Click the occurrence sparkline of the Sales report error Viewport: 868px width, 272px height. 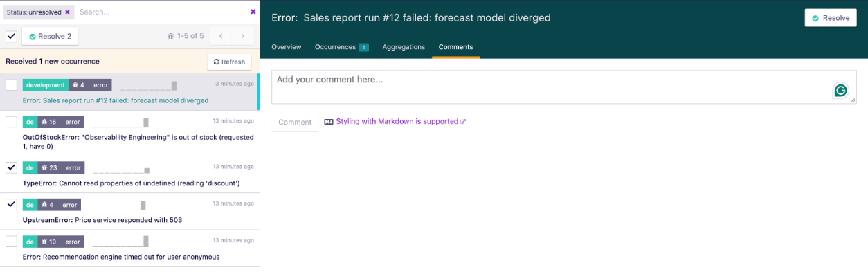[x=148, y=86]
